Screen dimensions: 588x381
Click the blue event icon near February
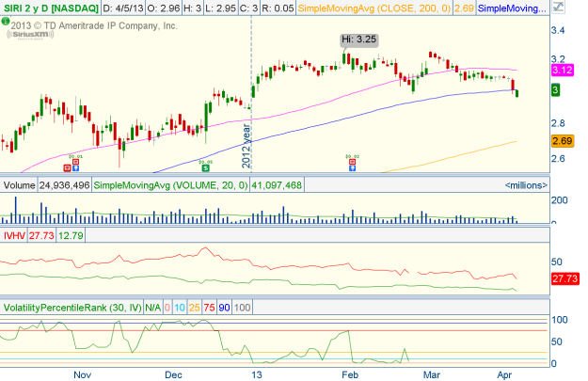point(350,167)
